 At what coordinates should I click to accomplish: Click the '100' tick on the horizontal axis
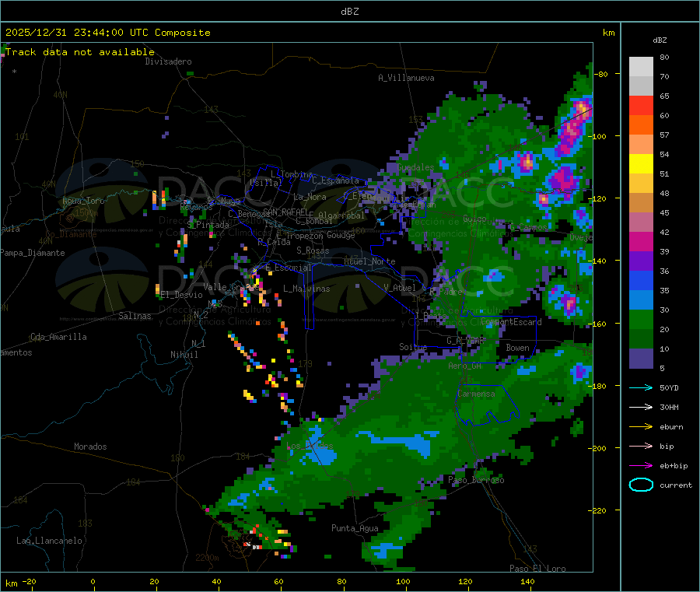pyautogui.click(x=403, y=581)
